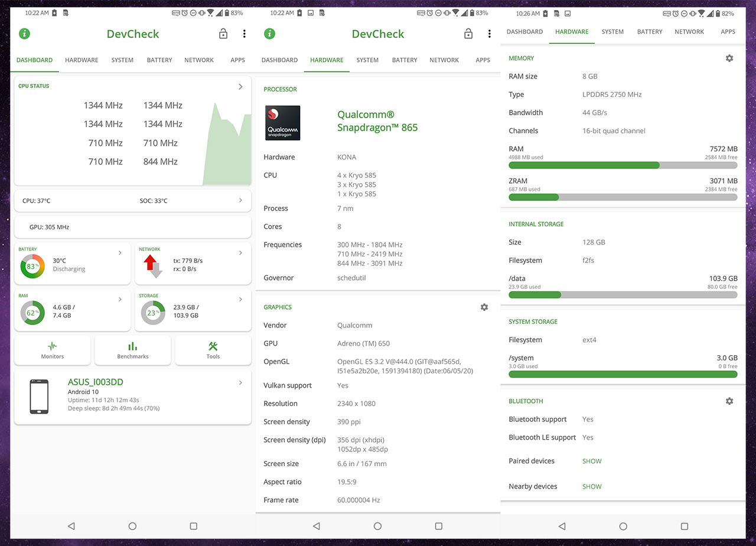756x546 pixels.
Task: Select Dashboard tab in middle screen
Action: [279, 60]
